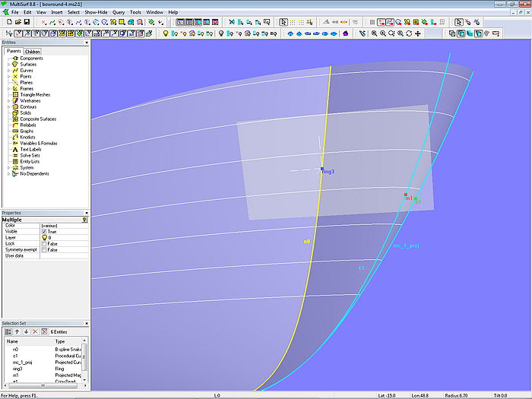Screen dimensions: 532x399
Task: Click the rotate view circular arrow icon
Action: pos(409,33)
